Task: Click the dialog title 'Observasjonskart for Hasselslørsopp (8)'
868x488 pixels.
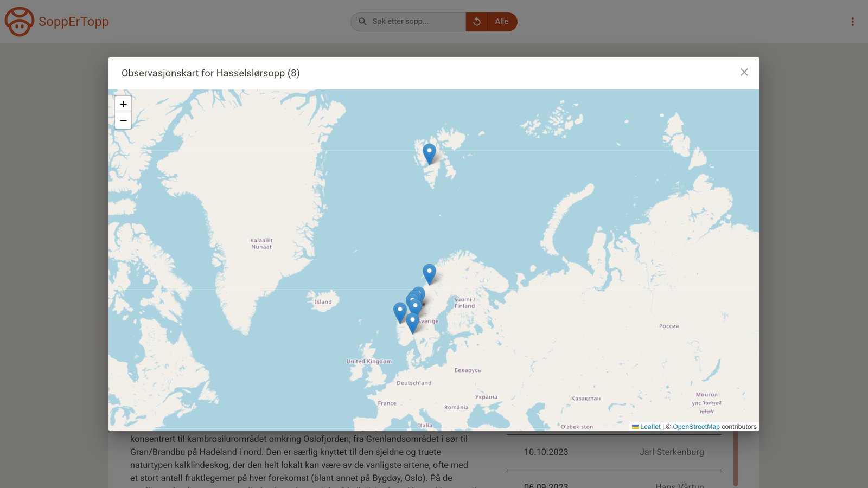Action: [210, 73]
